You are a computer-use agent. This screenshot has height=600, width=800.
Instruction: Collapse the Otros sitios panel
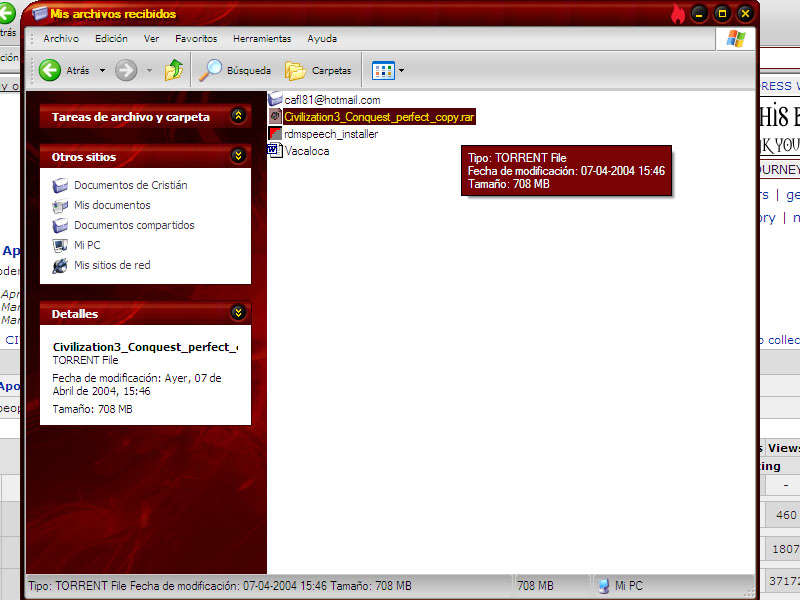pyautogui.click(x=238, y=156)
